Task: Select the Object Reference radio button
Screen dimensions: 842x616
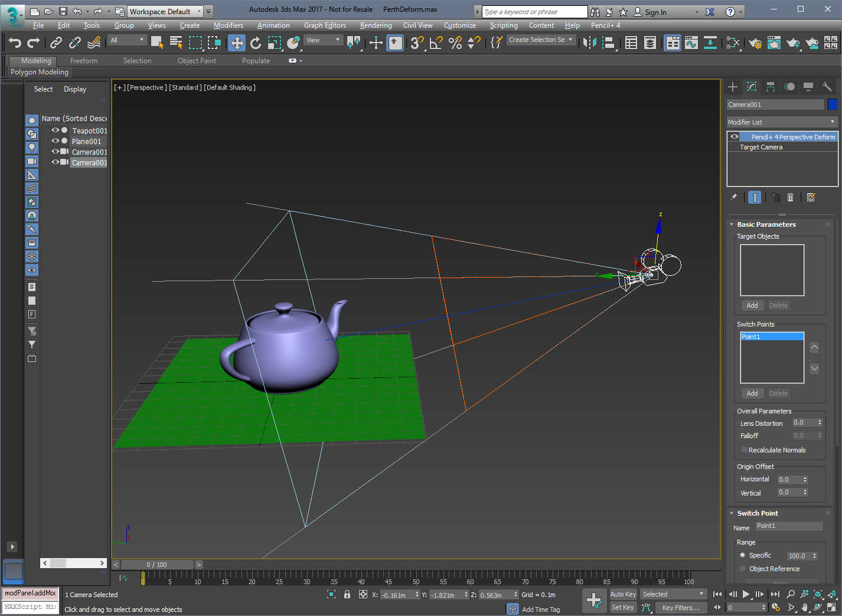Action: click(x=743, y=569)
